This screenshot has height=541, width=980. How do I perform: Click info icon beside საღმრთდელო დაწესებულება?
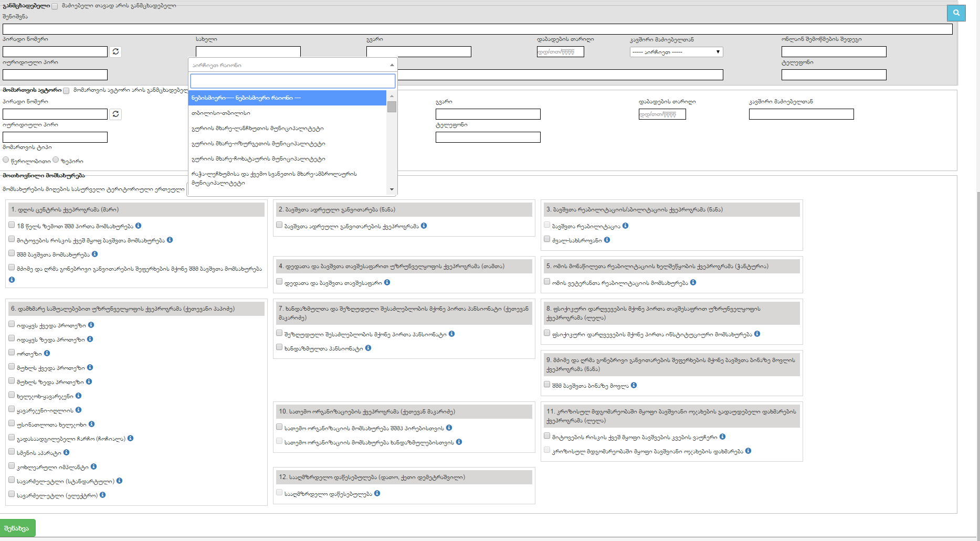pyautogui.click(x=377, y=493)
